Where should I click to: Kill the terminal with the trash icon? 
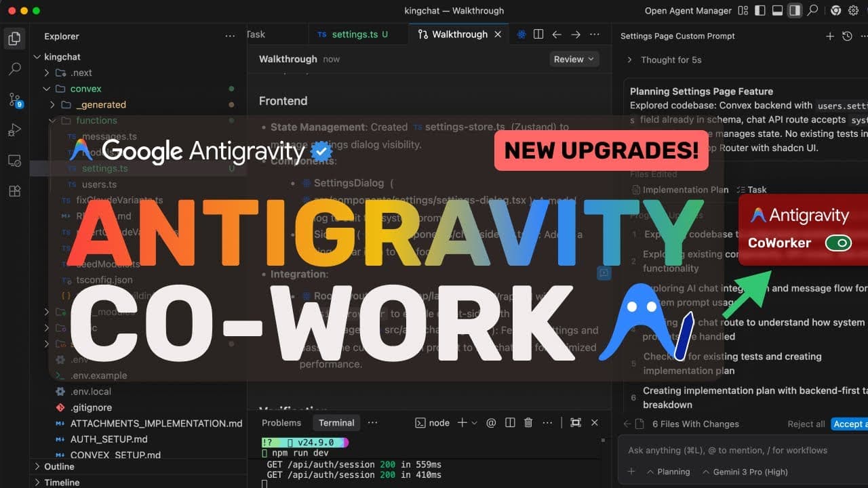pos(528,422)
